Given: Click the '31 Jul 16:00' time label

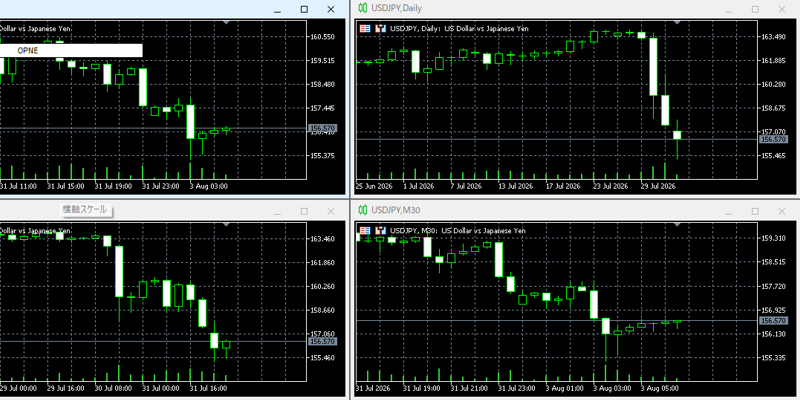Looking at the screenshot, I should point(209,388).
